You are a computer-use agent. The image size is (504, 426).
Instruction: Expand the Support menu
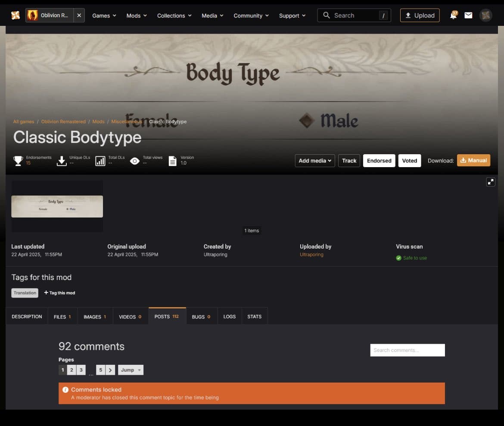292,16
